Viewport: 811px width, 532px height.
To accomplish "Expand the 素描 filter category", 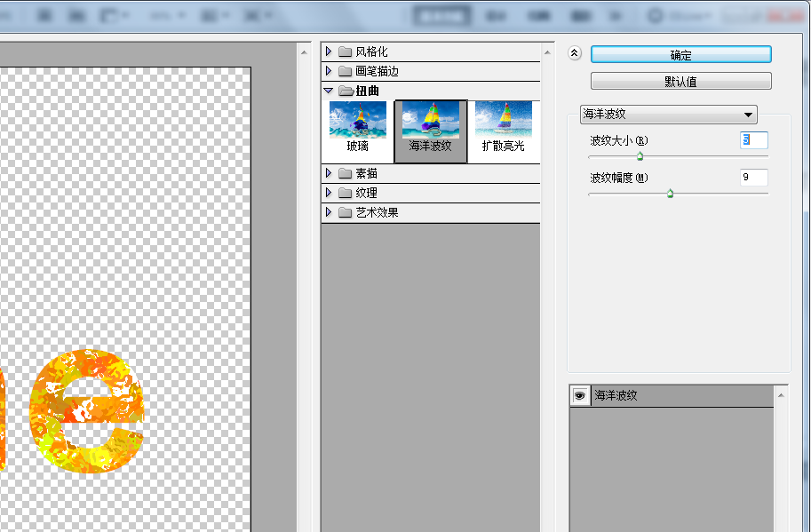I will click(329, 172).
